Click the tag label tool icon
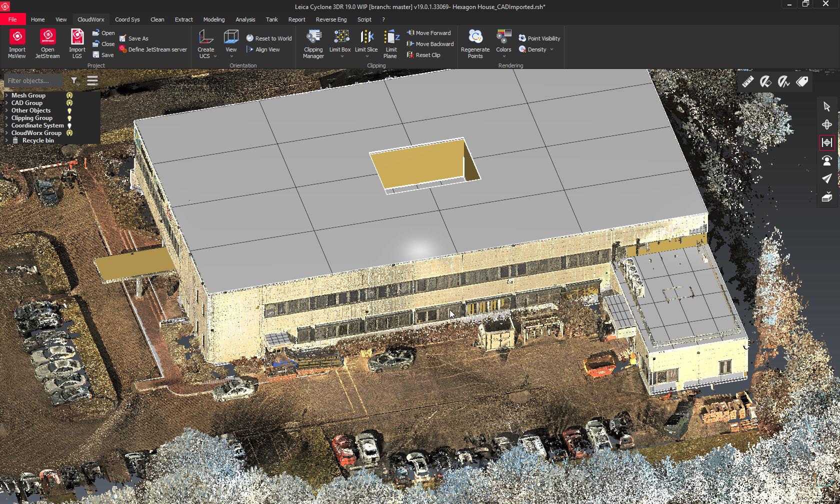 pyautogui.click(x=802, y=82)
